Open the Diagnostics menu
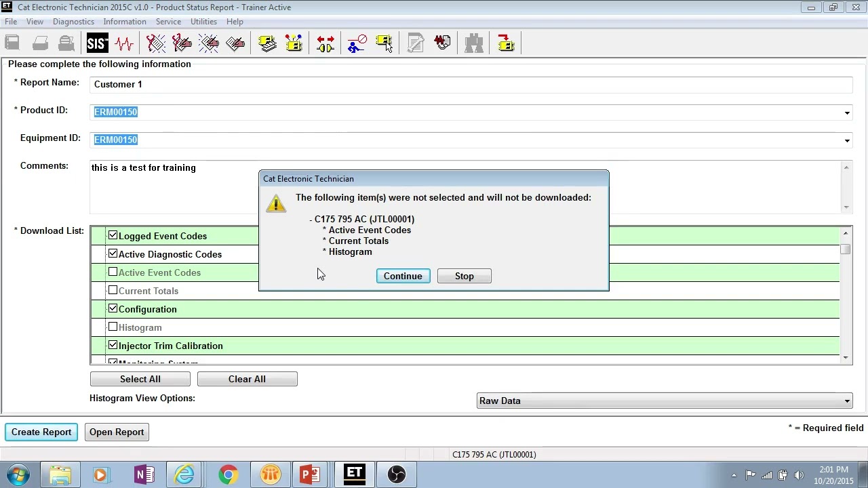This screenshot has height=488, width=868. click(x=73, y=22)
